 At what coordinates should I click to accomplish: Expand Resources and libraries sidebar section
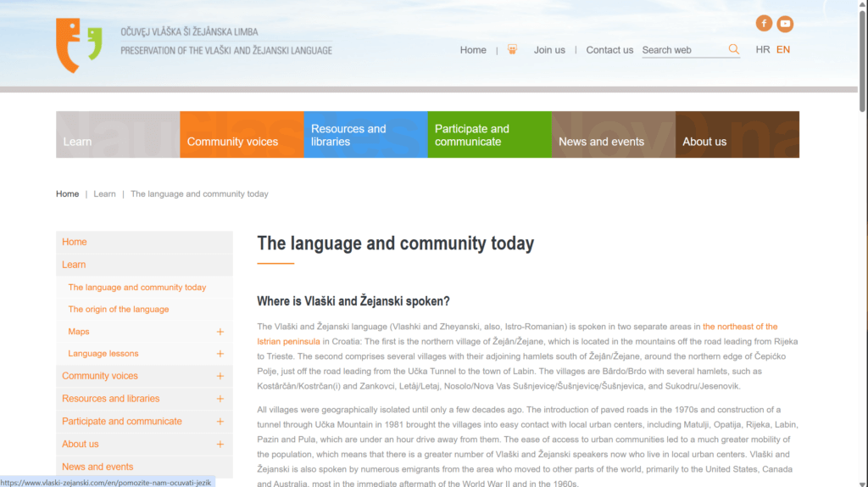(220, 399)
